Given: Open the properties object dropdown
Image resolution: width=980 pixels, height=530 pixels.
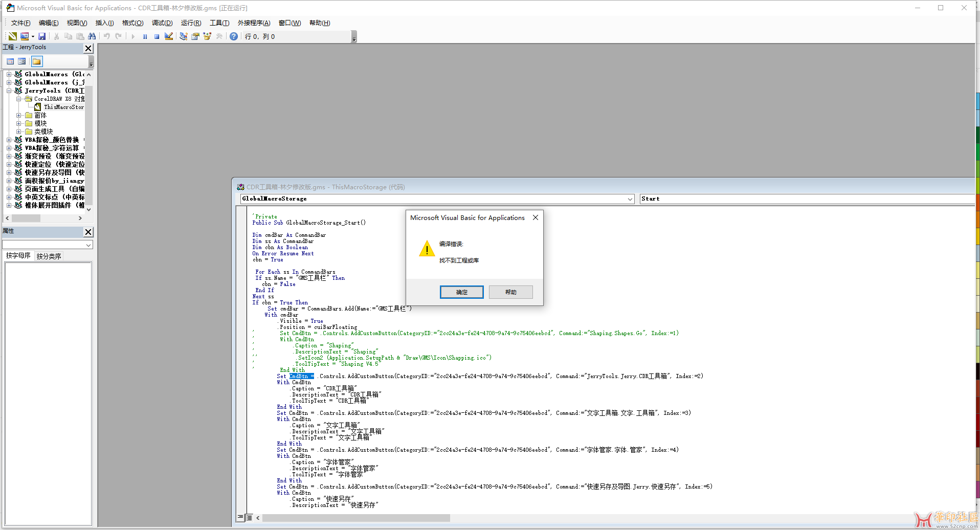Looking at the screenshot, I should pyautogui.click(x=88, y=245).
